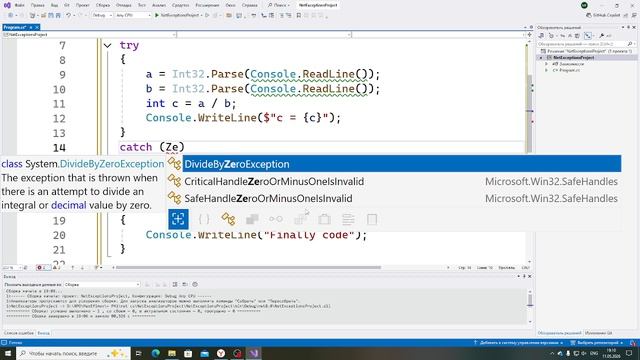This screenshot has width=640, height=360.
Task: Select the Решение NetExceptionsProject solution node
Action: coord(586,51)
